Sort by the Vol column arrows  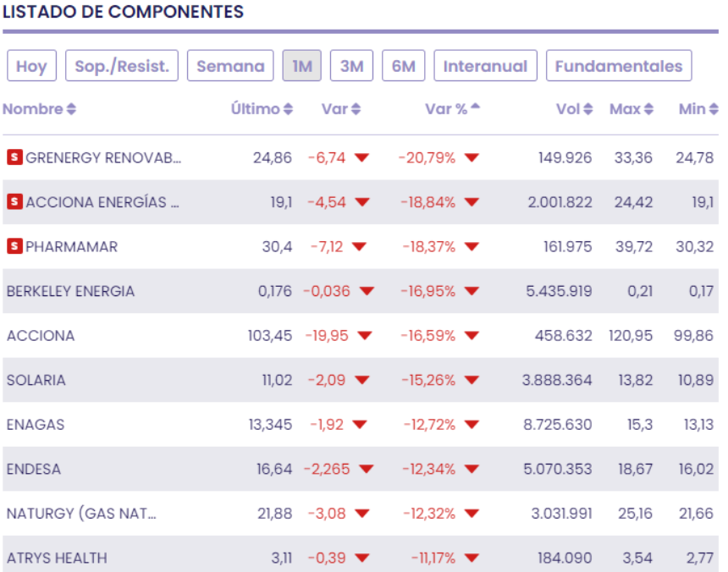click(x=587, y=109)
